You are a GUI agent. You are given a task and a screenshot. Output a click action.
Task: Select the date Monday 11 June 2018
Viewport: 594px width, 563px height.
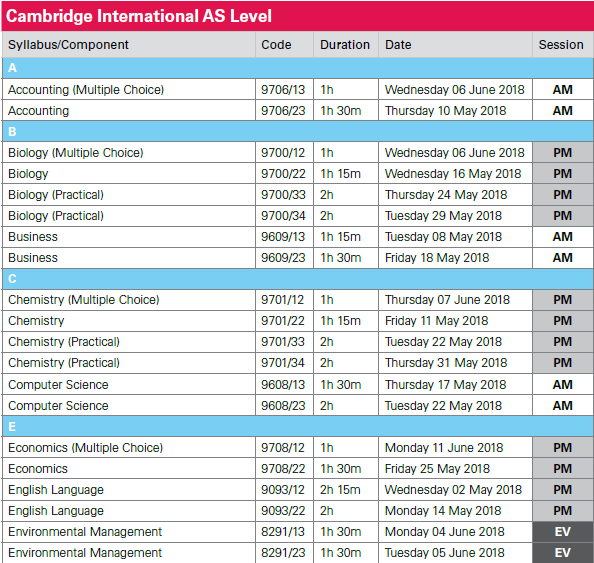pyautogui.click(x=444, y=448)
